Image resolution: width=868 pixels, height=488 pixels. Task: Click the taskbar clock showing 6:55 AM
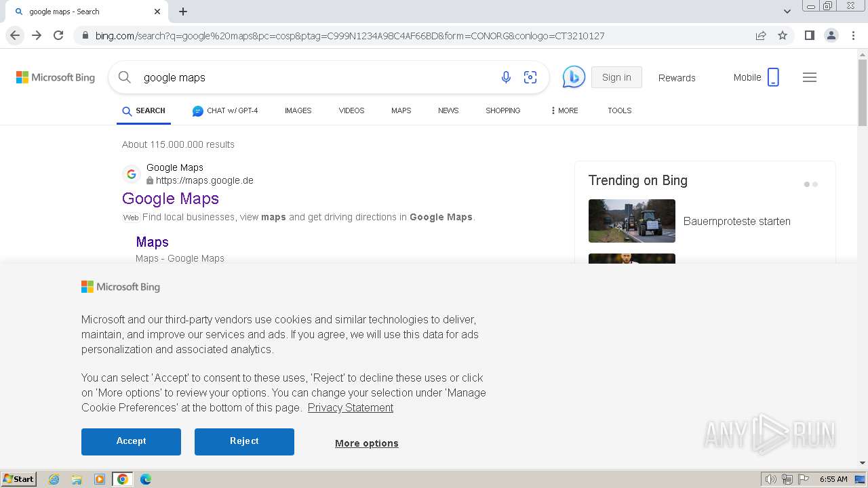point(833,479)
